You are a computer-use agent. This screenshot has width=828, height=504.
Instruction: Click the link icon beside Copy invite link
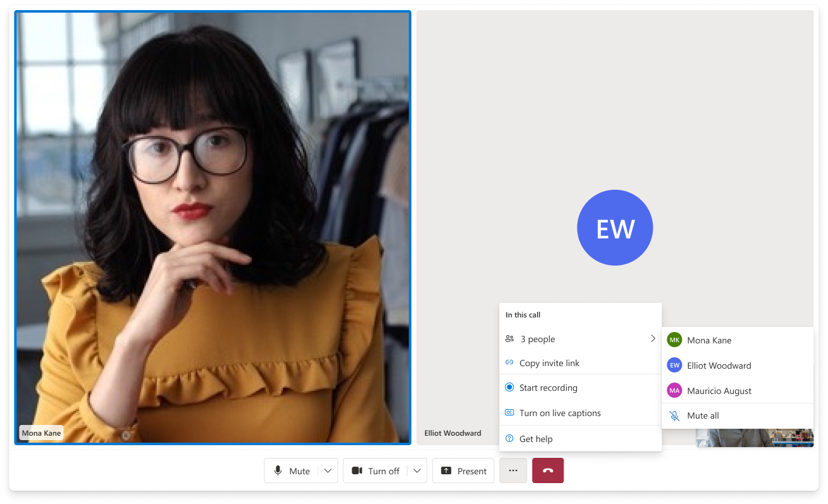pyautogui.click(x=509, y=363)
